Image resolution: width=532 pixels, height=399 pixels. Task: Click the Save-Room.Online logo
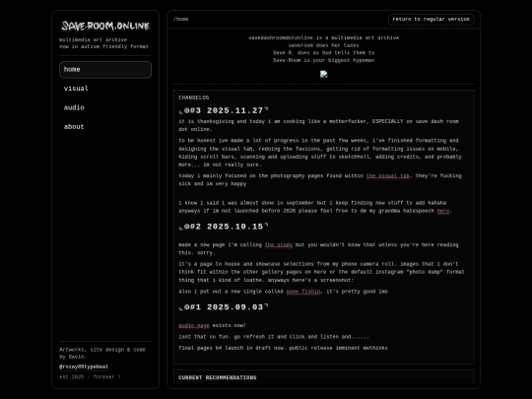tap(105, 26)
